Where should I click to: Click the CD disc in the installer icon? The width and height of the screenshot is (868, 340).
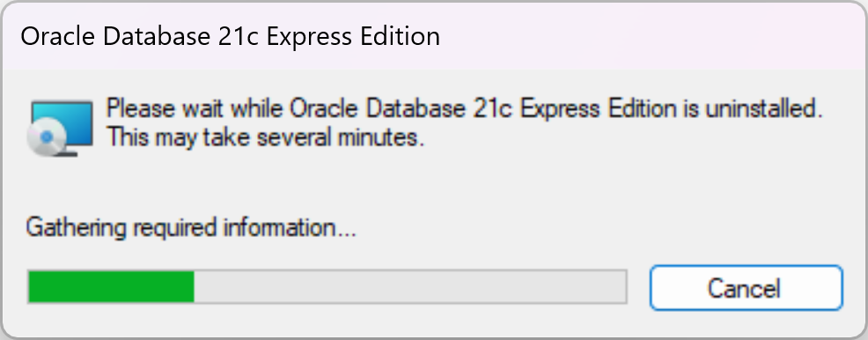point(47,136)
